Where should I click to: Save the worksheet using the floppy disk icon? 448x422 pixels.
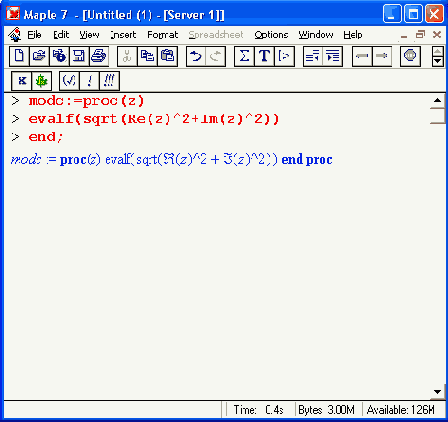79,56
